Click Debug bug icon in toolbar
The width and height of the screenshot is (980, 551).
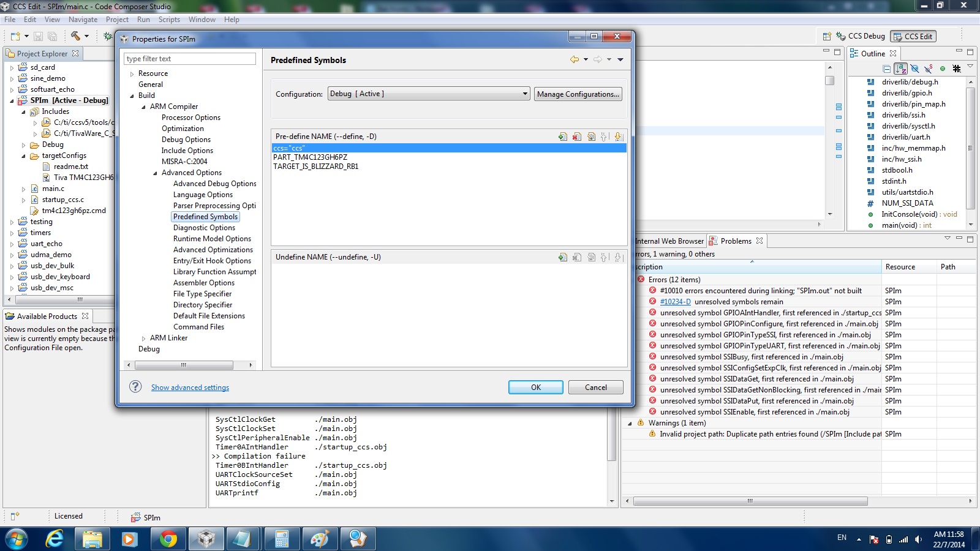108,36
